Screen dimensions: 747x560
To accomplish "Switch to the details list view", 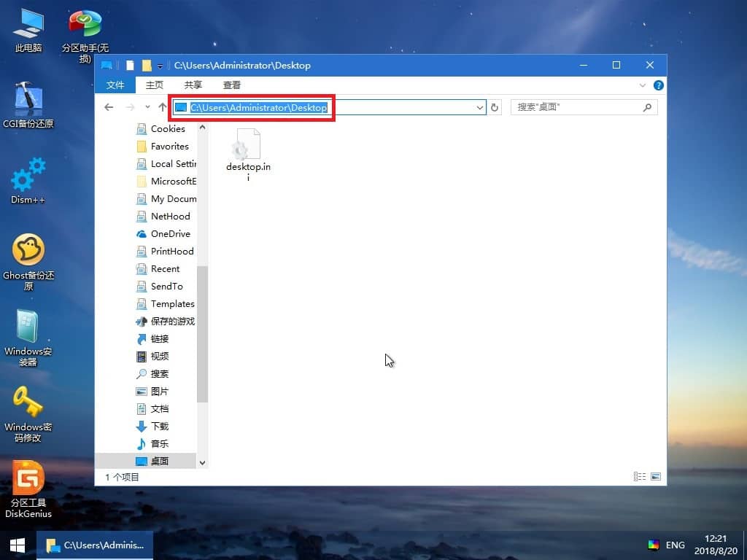I will (640, 477).
